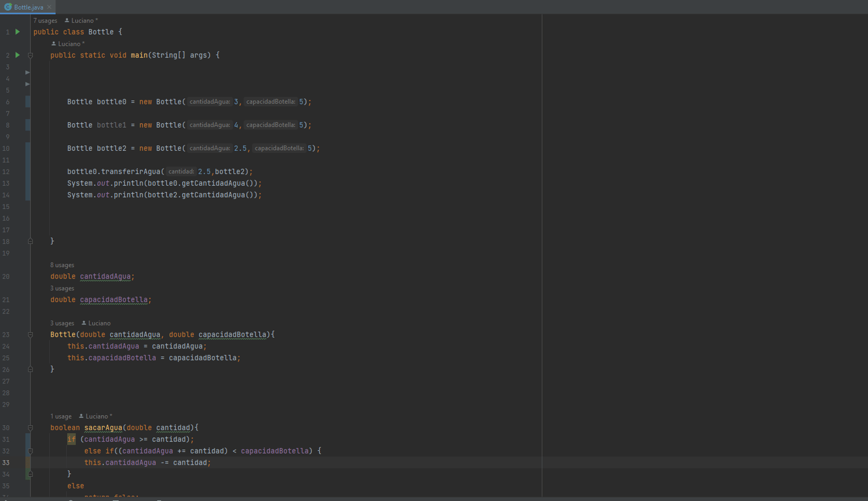
Task: Click the cantidad hint in transferirAgua call
Action: coord(181,172)
